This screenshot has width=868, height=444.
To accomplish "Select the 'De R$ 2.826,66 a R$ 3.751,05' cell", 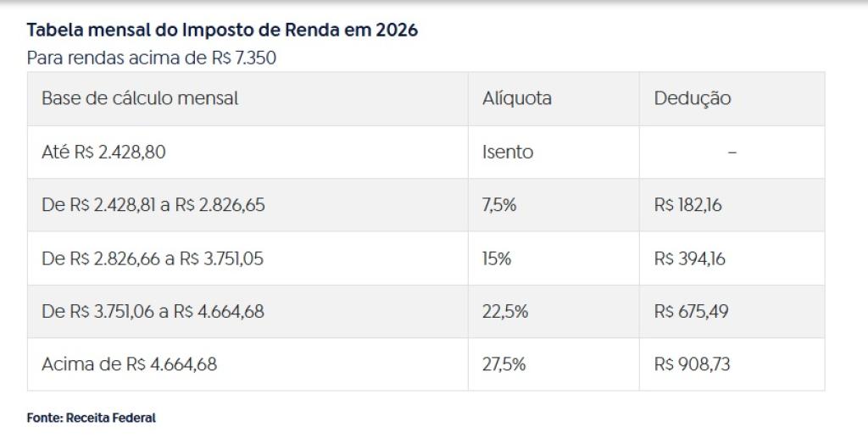I will [153, 258].
